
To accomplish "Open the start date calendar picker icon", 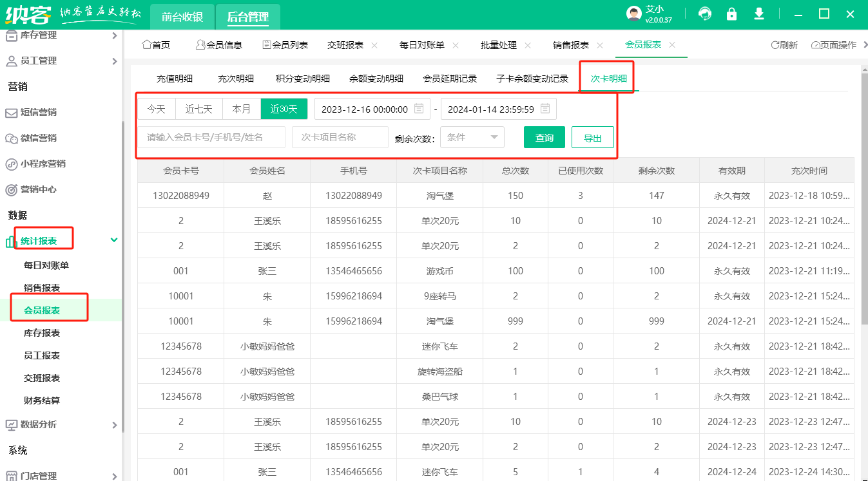I will [x=419, y=109].
